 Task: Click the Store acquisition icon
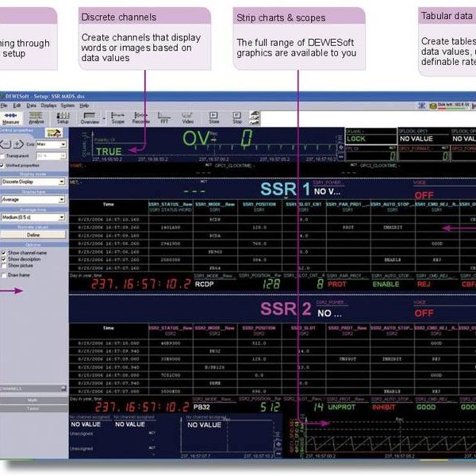coord(213,117)
